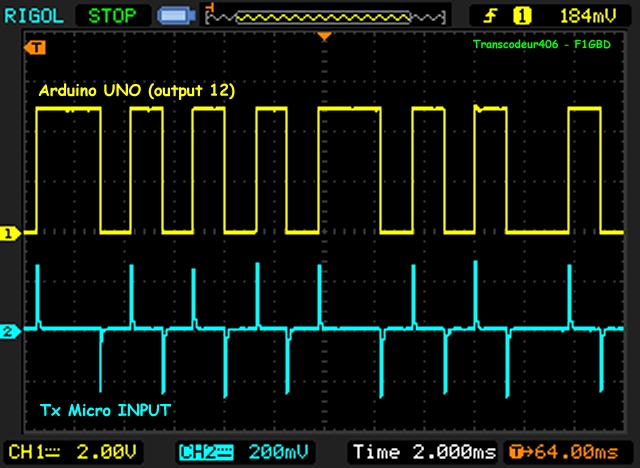Click the waveform memory overview bar
Viewport: 640px width, 468px height.
(x=325, y=17)
